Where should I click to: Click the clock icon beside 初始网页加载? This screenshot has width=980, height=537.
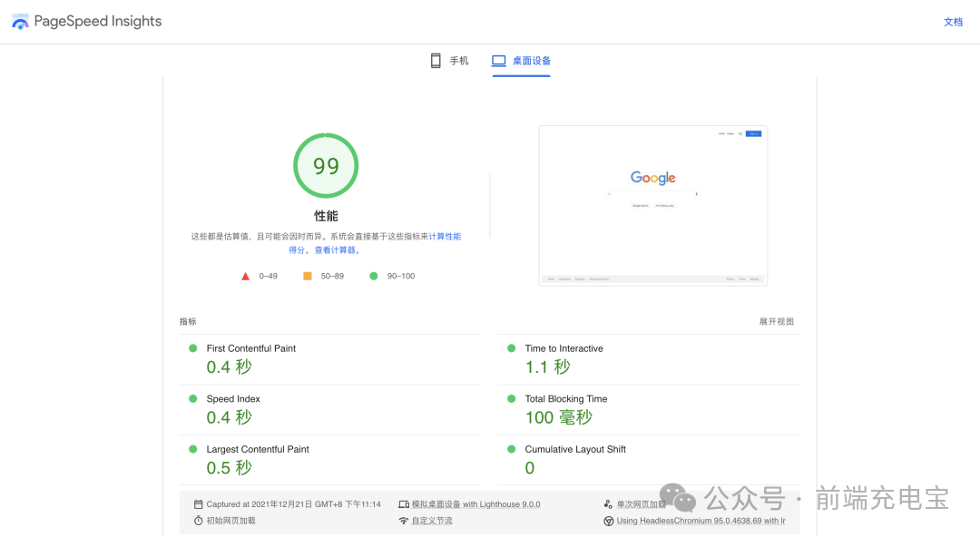click(x=201, y=521)
